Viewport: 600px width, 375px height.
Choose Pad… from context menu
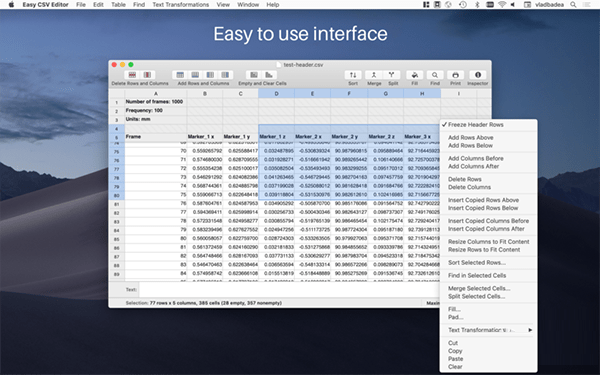(489, 317)
